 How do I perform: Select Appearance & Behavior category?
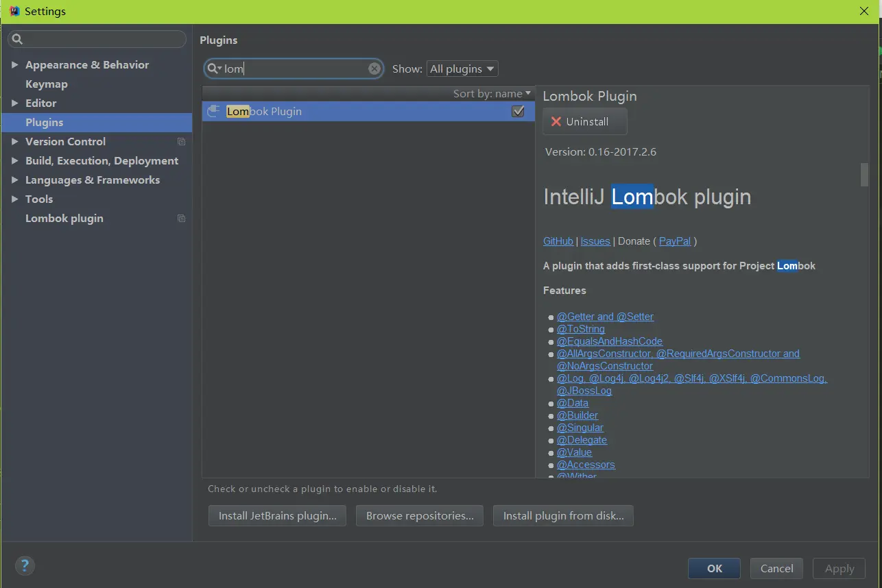click(87, 64)
